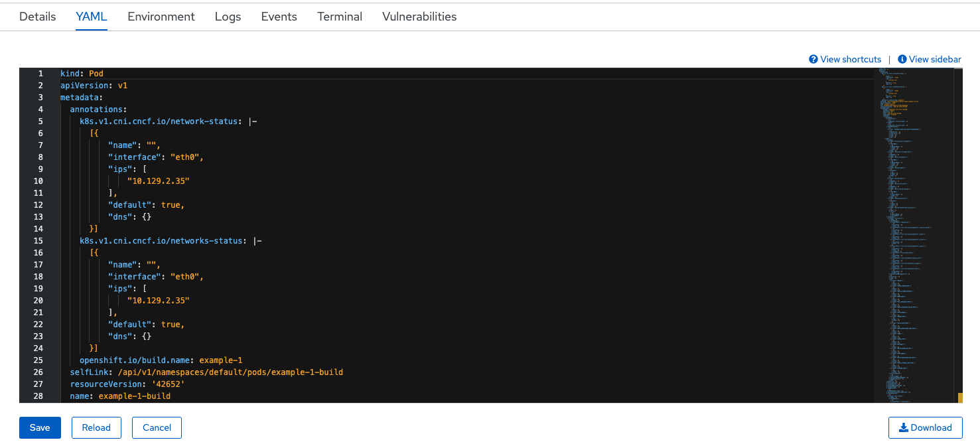
Task: Click the info icon beside View sidebar
Action: [902, 59]
